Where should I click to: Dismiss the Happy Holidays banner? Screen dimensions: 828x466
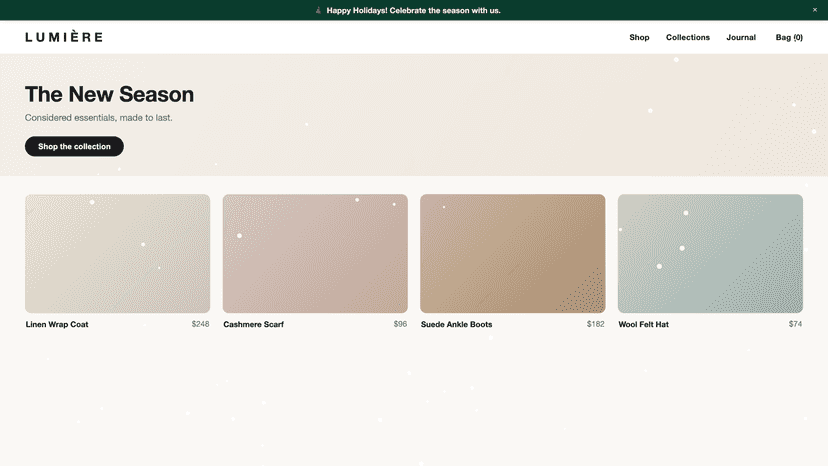[815, 10]
